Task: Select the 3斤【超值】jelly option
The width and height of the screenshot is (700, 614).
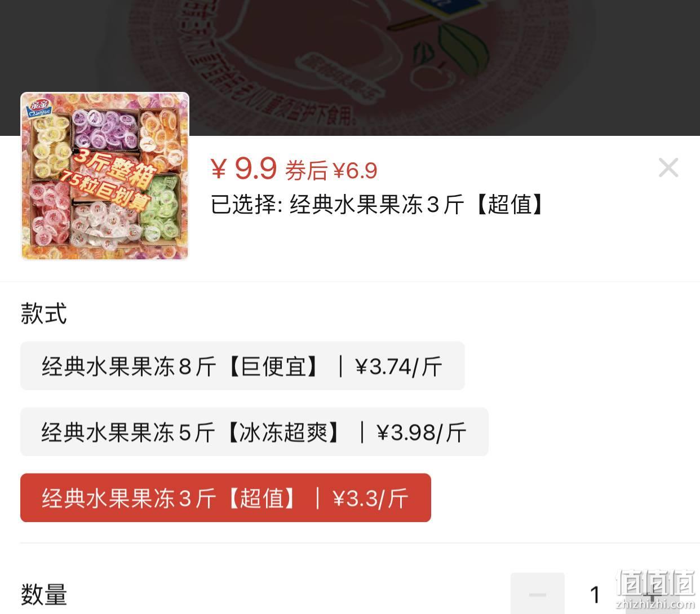Action: click(x=225, y=498)
